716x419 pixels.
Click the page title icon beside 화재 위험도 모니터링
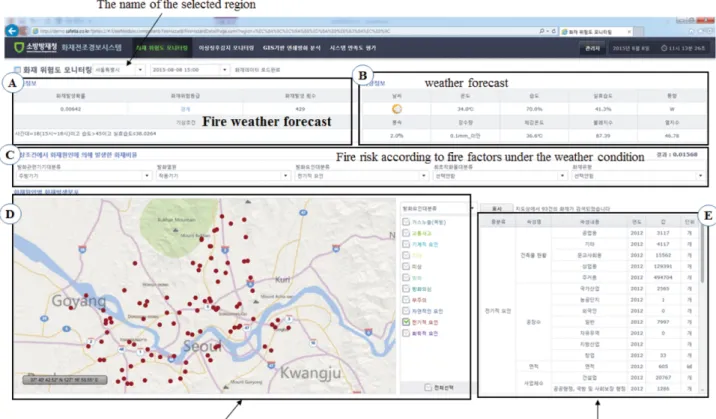(x=17, y=70)
